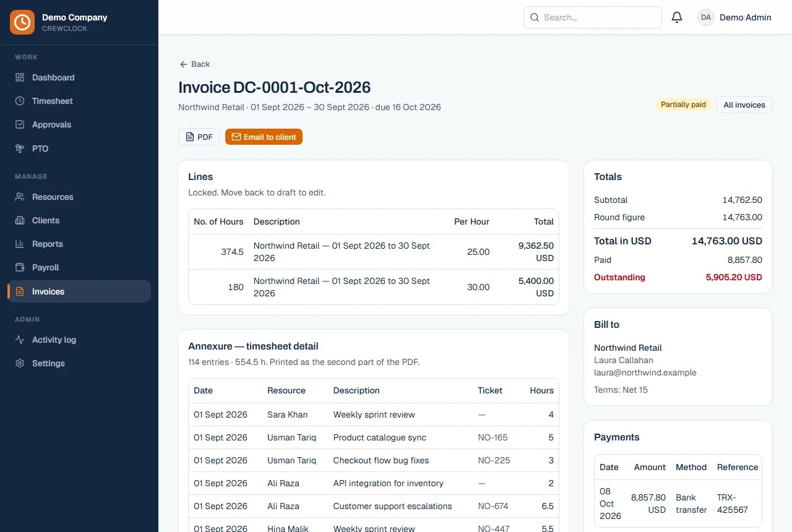
Task: Click ticket NO-165 in annexure
Action: pos(493,437)
